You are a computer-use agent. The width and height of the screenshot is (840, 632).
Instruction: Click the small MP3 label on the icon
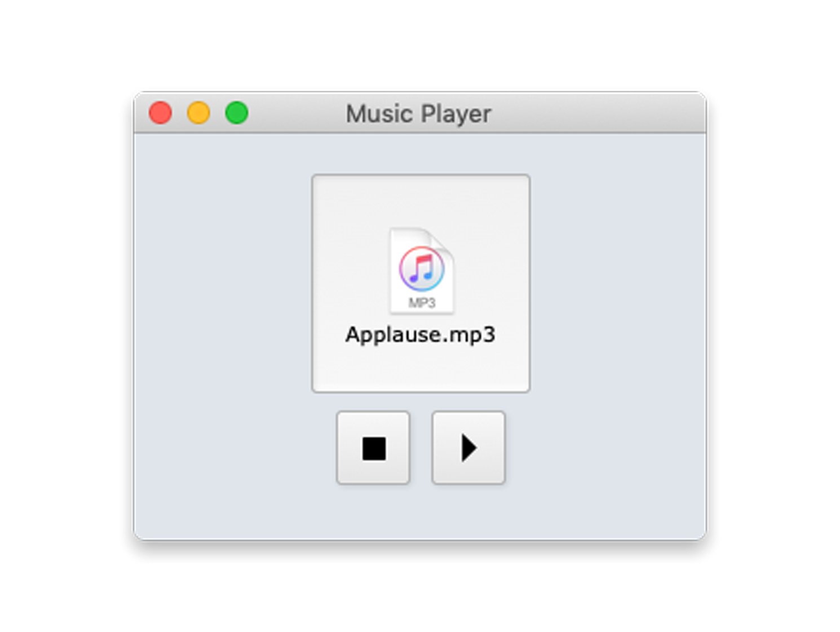[422, 303]
